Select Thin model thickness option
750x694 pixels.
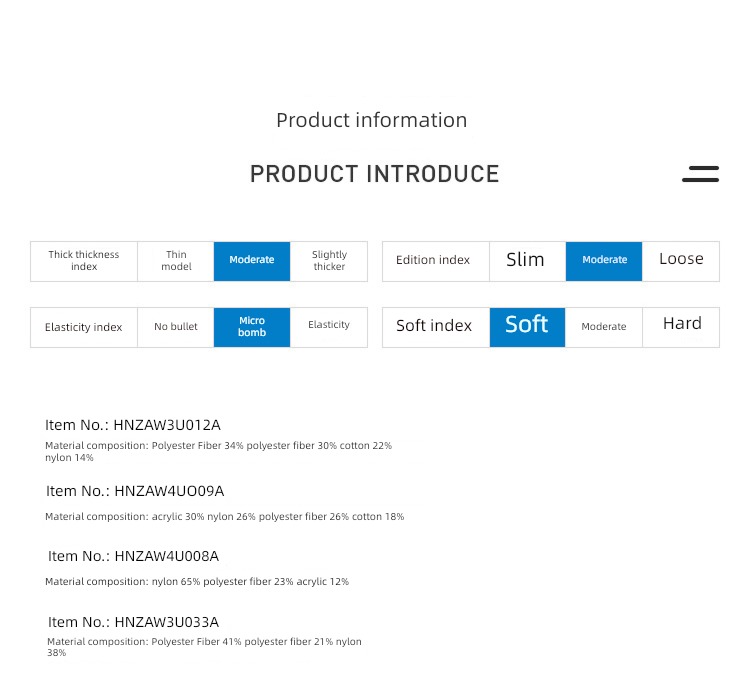pos(176,261)
